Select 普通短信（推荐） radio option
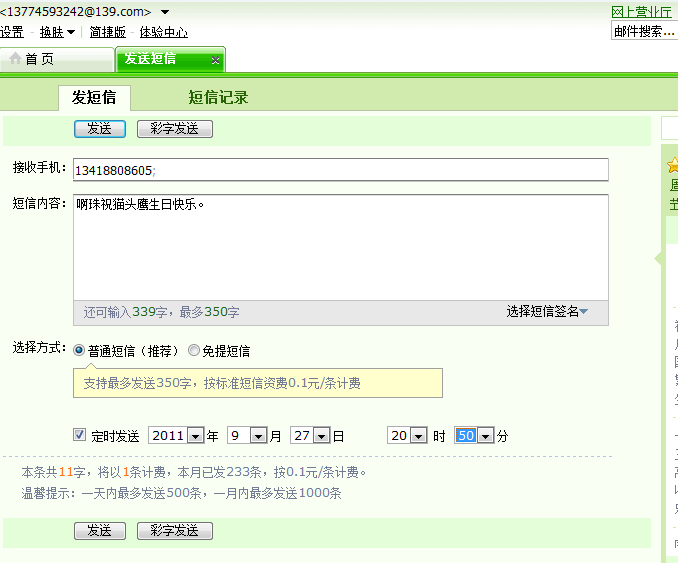Image resolution: width=678 pixels, height=563 pixels. point(79,350)
